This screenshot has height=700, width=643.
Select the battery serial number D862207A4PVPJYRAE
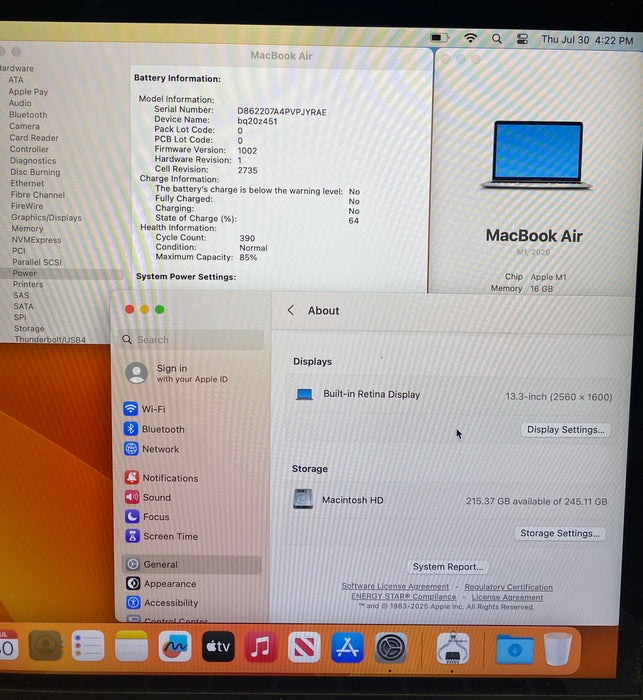[282, 112]
